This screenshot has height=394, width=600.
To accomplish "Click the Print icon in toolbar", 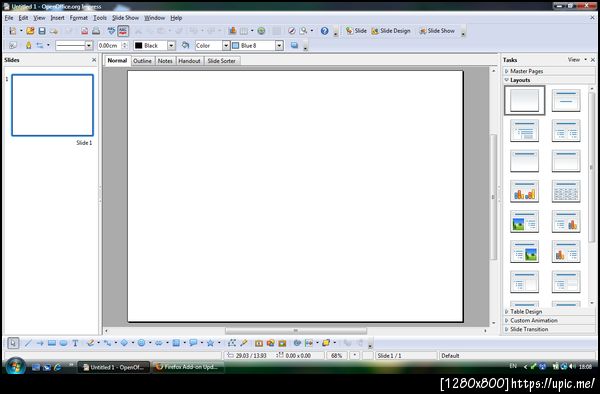I will pos(96,31).
